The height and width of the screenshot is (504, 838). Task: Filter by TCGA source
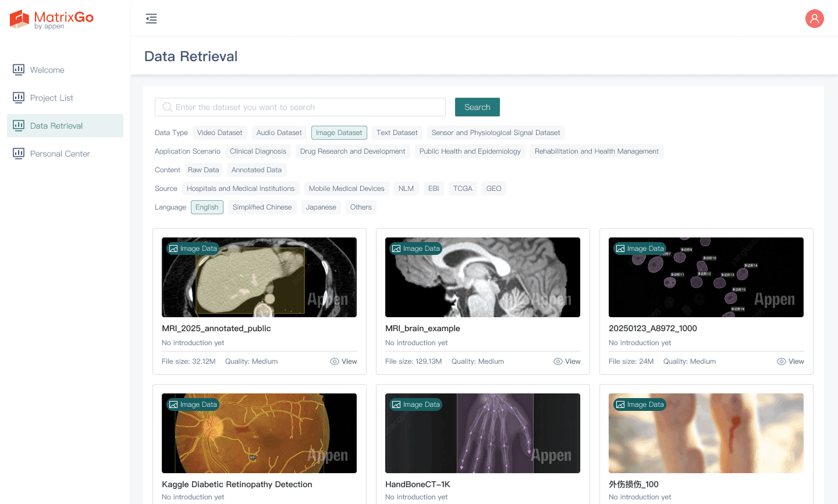(x=463, y=189)
